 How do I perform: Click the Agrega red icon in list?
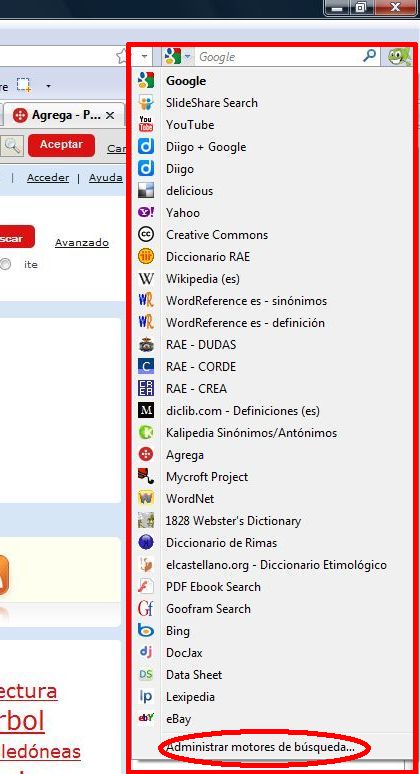(x=146, y=454)
